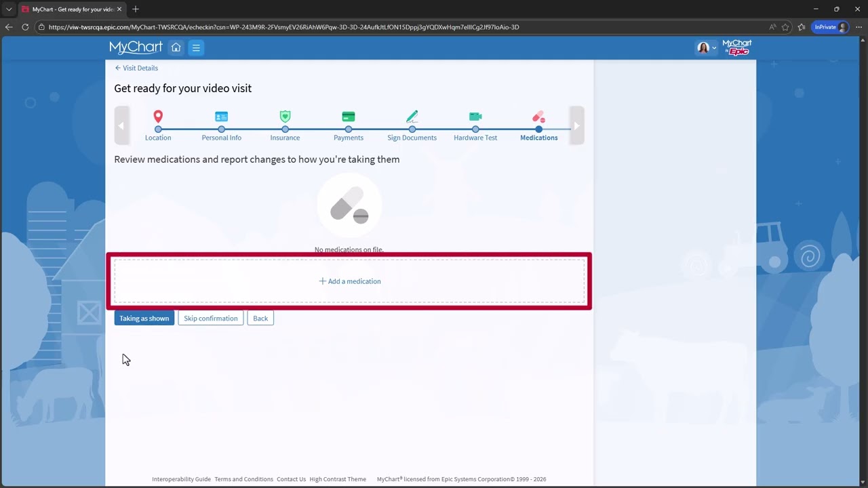Screen dimensions: 868x488
Task: Click the browser back arrow
Action: (9, 27)
